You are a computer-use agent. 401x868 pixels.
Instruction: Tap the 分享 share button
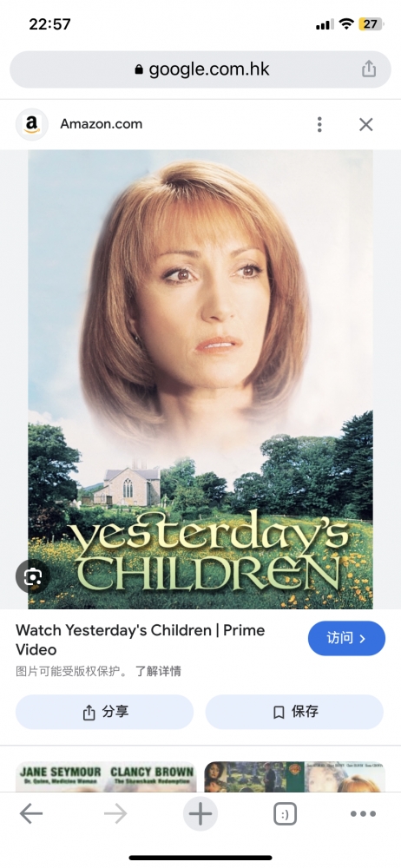coord(105,712)
